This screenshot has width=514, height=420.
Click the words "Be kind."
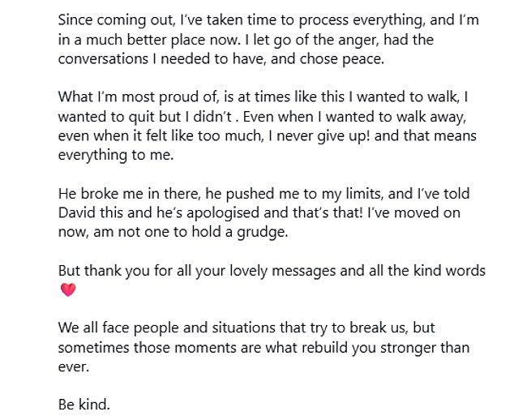coord(84,404)
